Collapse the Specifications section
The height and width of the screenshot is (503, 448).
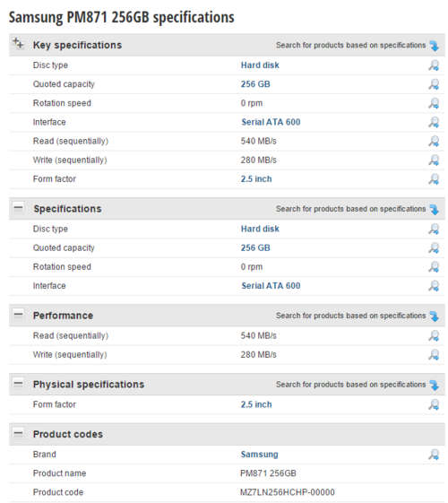point(18,207)
